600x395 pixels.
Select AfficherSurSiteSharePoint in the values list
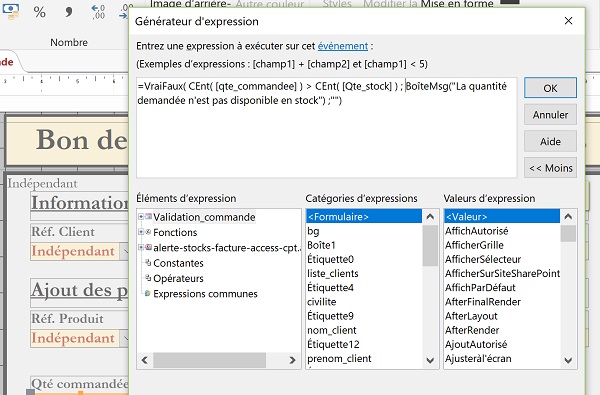(502, 273)
